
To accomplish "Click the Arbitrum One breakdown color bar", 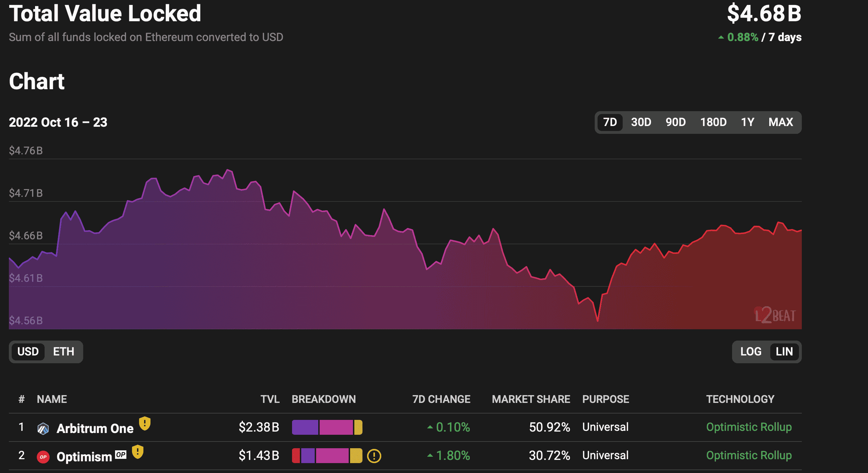I will [x=327, y=427].
